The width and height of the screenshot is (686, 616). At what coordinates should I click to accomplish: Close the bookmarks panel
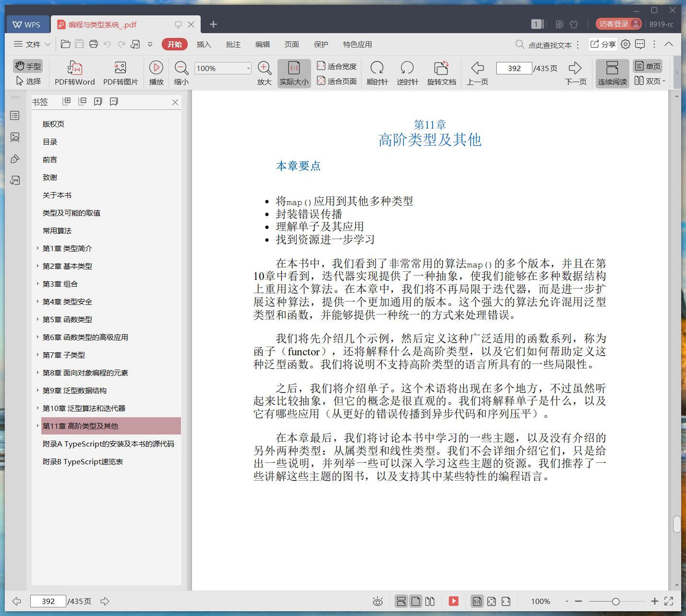[x=175, y=102]
